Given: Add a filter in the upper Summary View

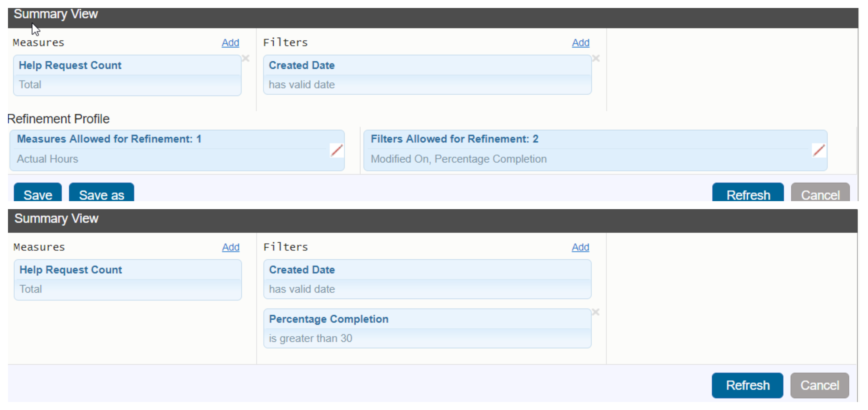Looking at the screenshot, I should tap(580, 43).
